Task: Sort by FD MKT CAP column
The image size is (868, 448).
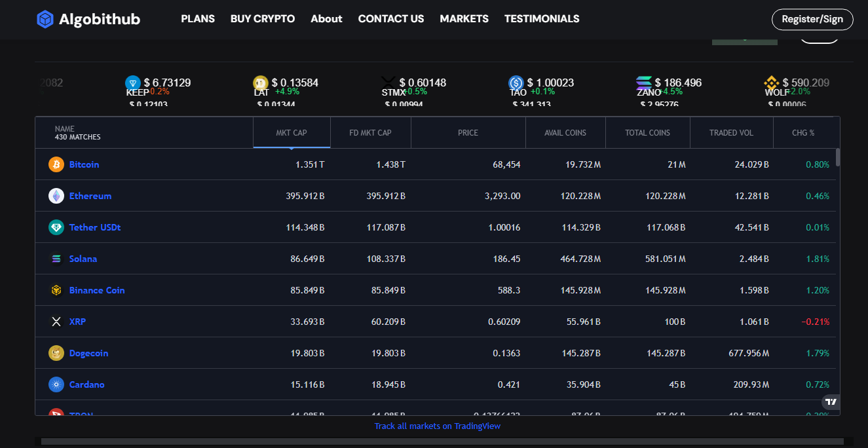Action: pyautogui.click(x=371, y=132)
